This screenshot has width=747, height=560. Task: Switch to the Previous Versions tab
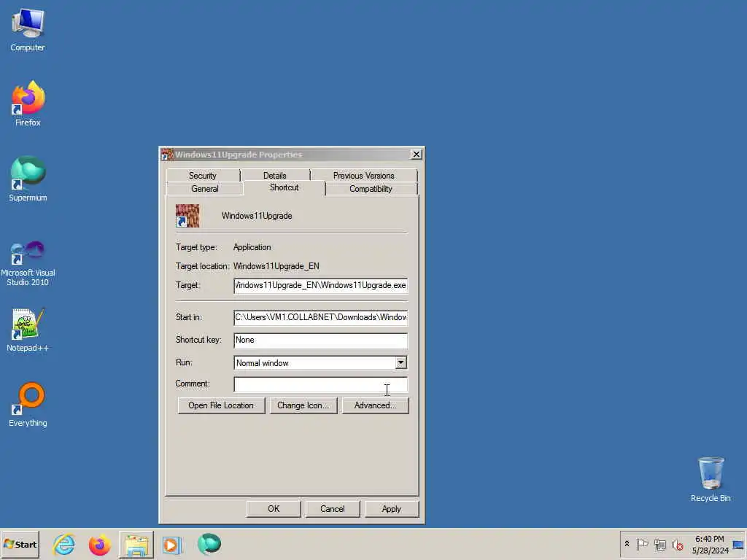point(363,175)
